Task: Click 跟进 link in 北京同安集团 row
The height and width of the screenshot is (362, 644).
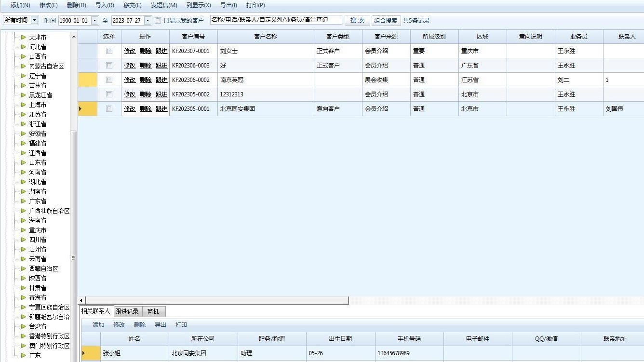Action: click(161, 109)
